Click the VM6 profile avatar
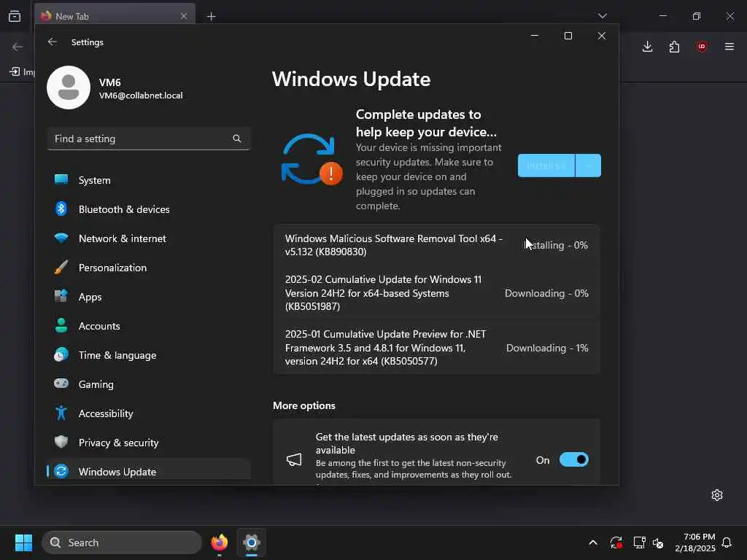The height and width of the screenshot is (560, 747). [69, 87]
